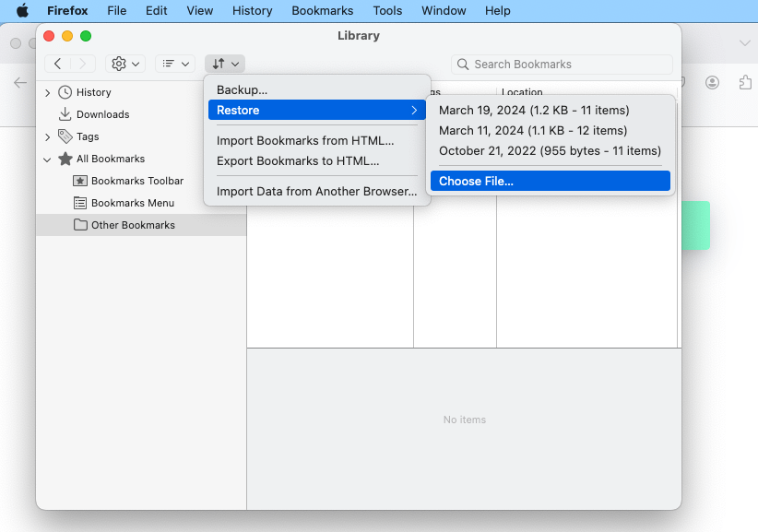Click Choose File in the Restore submenu

[x=551, y=181]
